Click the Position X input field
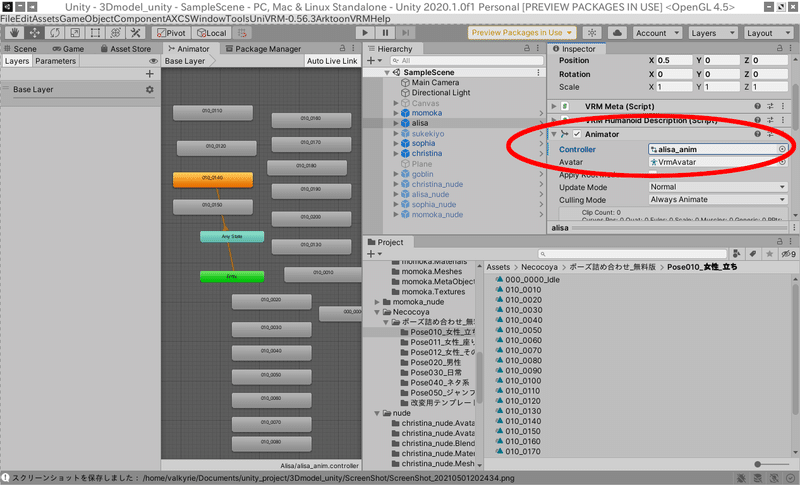800x485 pixels. click(x=674, y=60)
